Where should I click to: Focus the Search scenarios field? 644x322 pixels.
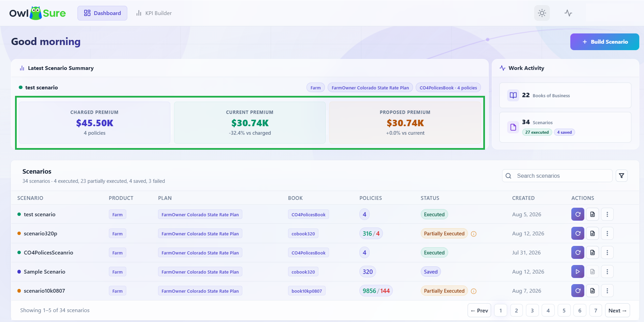pyautogui.click(x=557, y=176)
